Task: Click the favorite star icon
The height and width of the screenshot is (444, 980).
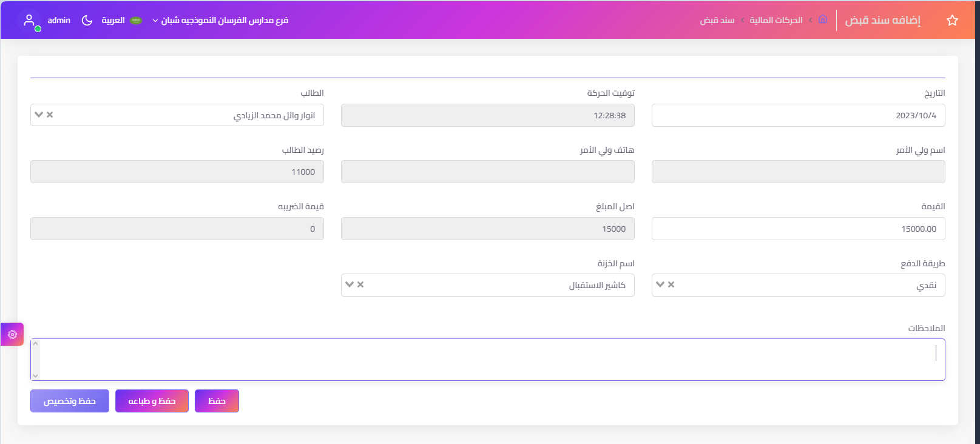Action: pyautogui.click(x=952, y=21)
